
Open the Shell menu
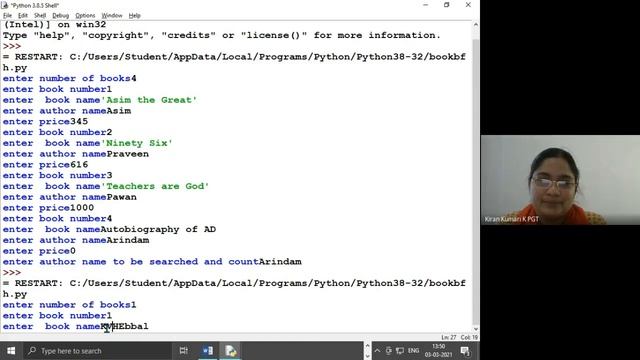click(x=40, y=16)
